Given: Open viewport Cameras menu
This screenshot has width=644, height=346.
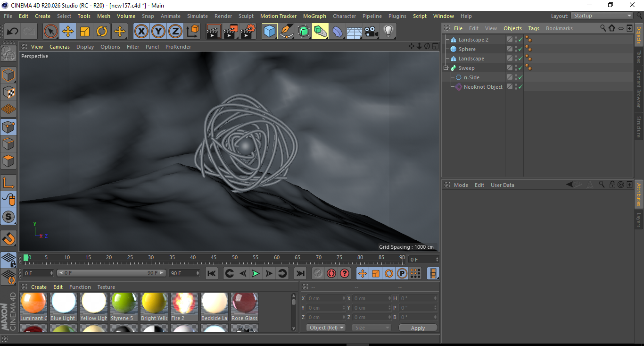Looking at the screenshot, I should pos(59,47).
